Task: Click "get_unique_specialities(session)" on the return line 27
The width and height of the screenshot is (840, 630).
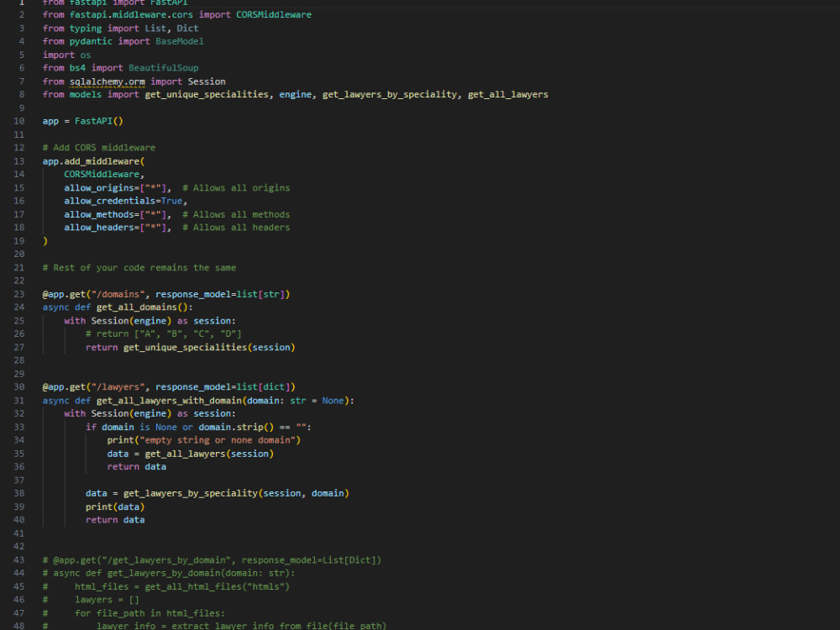Action: tap(209, 347)
